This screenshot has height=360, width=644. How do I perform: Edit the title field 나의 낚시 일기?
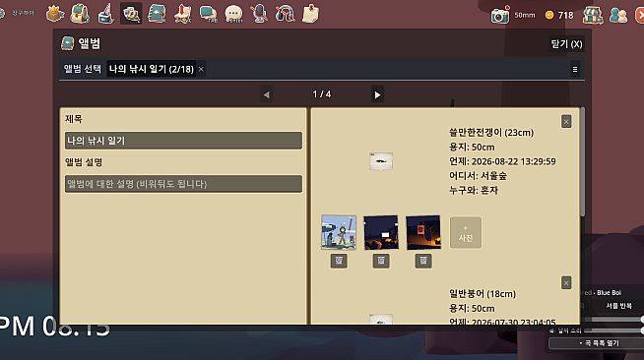point(183,141)
